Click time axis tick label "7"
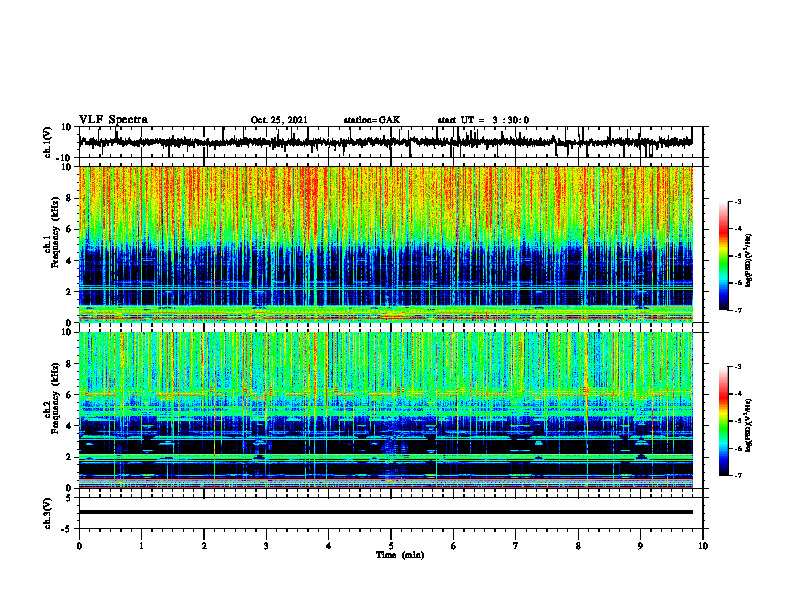Viewport: 792px width, 612px height. click(516, 546)
